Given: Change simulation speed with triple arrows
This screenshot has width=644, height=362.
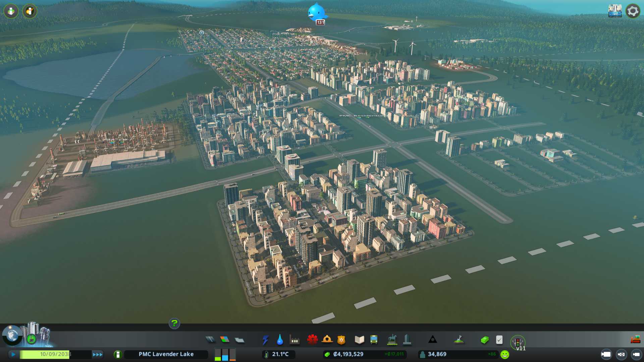Looking at the screenshot, I should tap(98, 354).
